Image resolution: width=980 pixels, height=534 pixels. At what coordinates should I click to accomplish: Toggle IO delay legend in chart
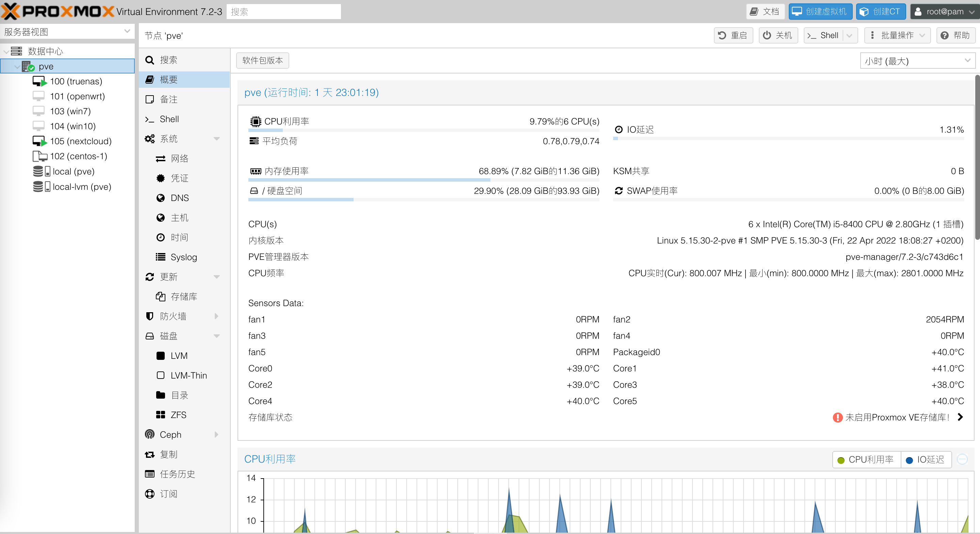click(925, 460)
